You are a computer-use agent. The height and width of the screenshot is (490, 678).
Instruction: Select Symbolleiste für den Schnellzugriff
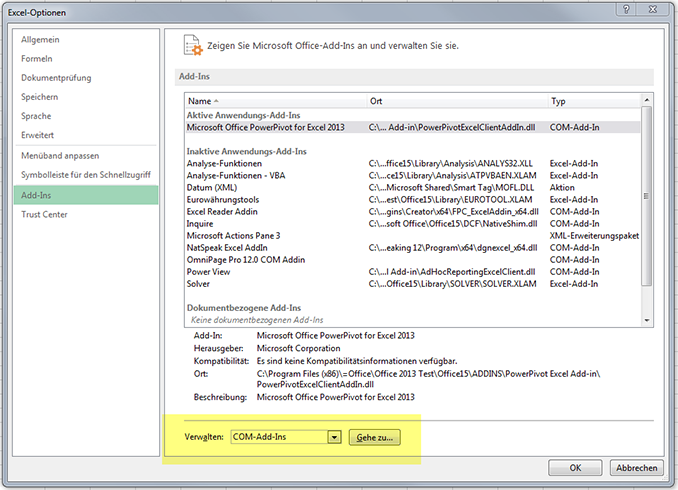86,175
